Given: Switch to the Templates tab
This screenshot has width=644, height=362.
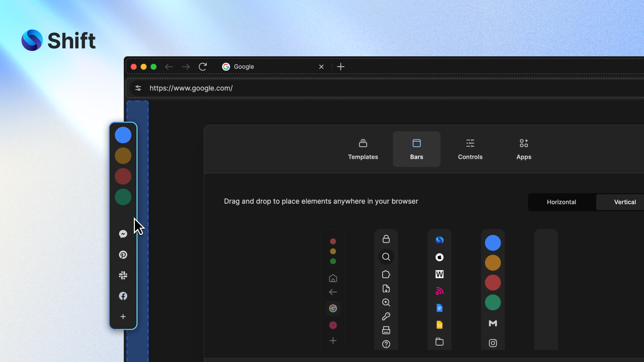Looking at the screenshot, I should [363, 149].
